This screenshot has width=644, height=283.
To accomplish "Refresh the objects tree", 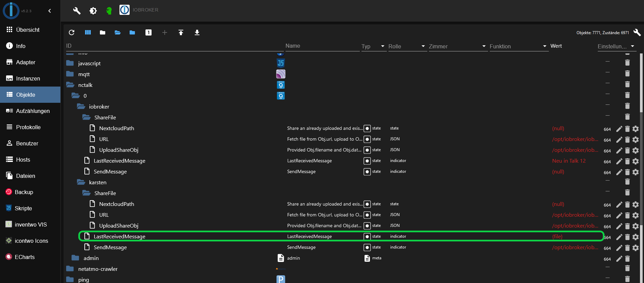I will (x=72, y=32).
